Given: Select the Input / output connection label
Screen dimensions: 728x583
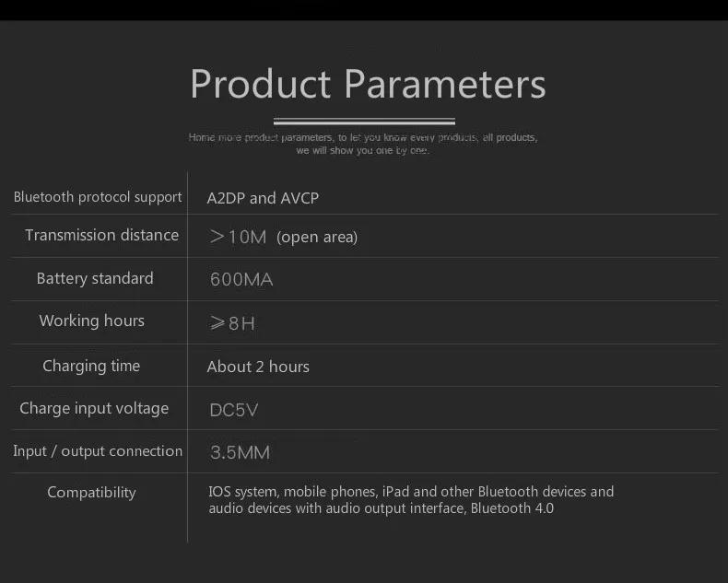Looking at the screenshot, I should pos(98,451).
